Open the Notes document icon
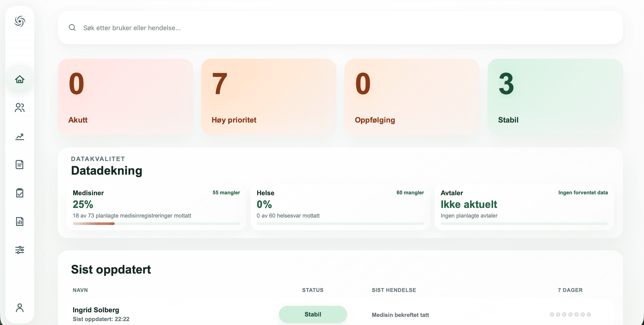The height and width of the screenshot is (325, 644). coord(20,165)
